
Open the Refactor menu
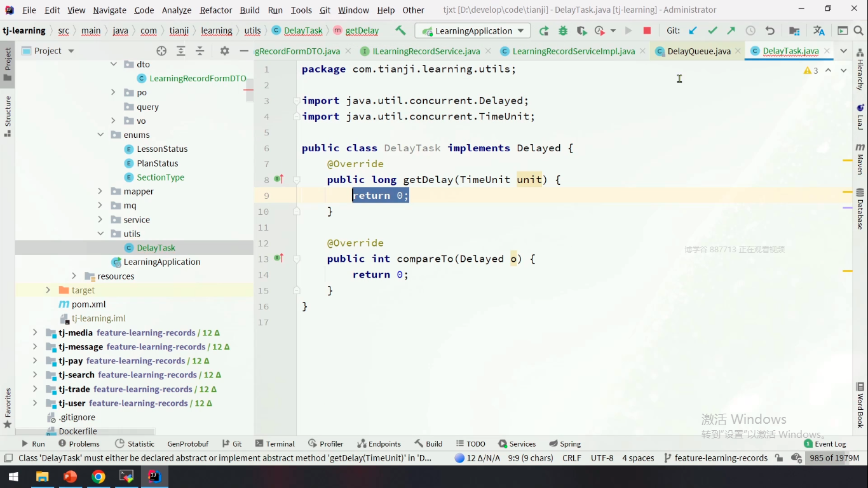216,10
